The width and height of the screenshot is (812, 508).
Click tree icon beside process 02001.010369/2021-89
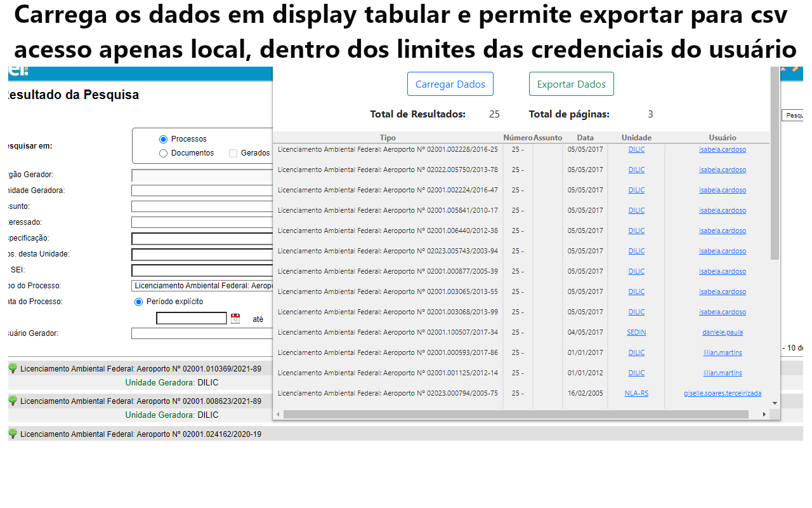tap(13, 368)
